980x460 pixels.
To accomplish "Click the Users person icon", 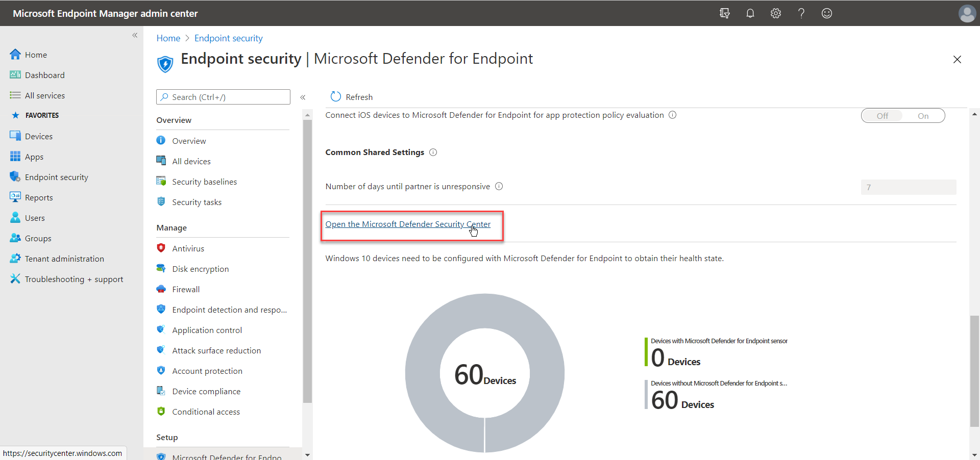I will [x=15, y=218].
